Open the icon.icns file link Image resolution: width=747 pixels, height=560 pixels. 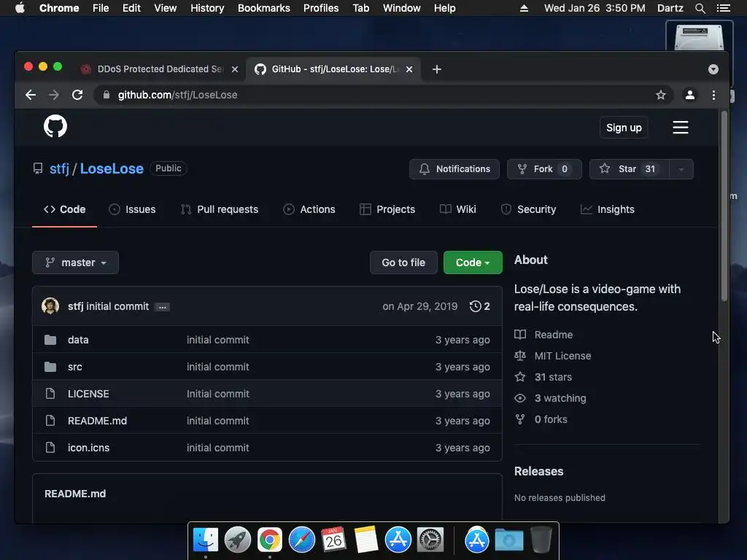pyautogui.click(x=88, y=448)
